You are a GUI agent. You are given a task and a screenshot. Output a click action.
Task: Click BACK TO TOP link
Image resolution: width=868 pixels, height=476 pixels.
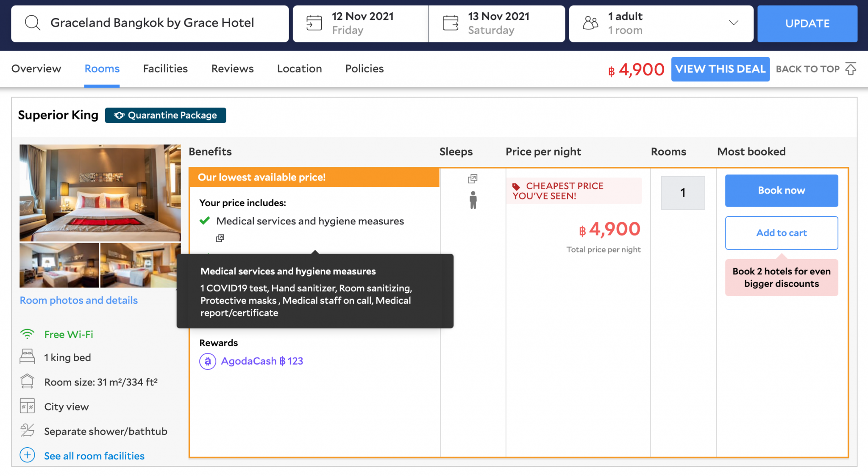tap(808, 69)
